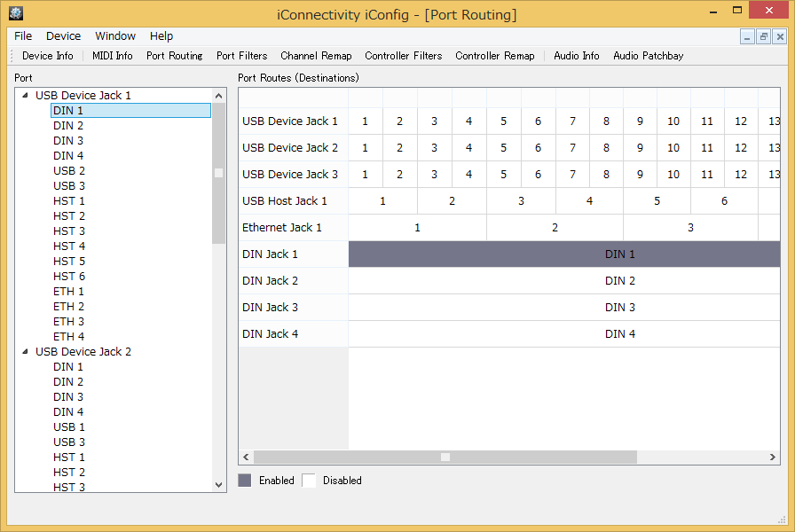Open Channel Remap from the toolbar
Viewport: 795px width, 532px height.
(x=316, y=56)
